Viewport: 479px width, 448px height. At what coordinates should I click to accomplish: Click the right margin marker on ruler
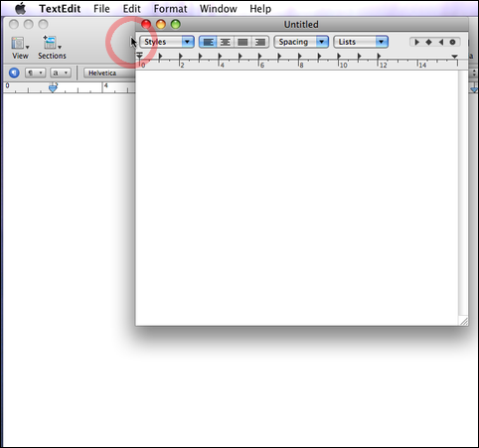(x=455, y=57)
